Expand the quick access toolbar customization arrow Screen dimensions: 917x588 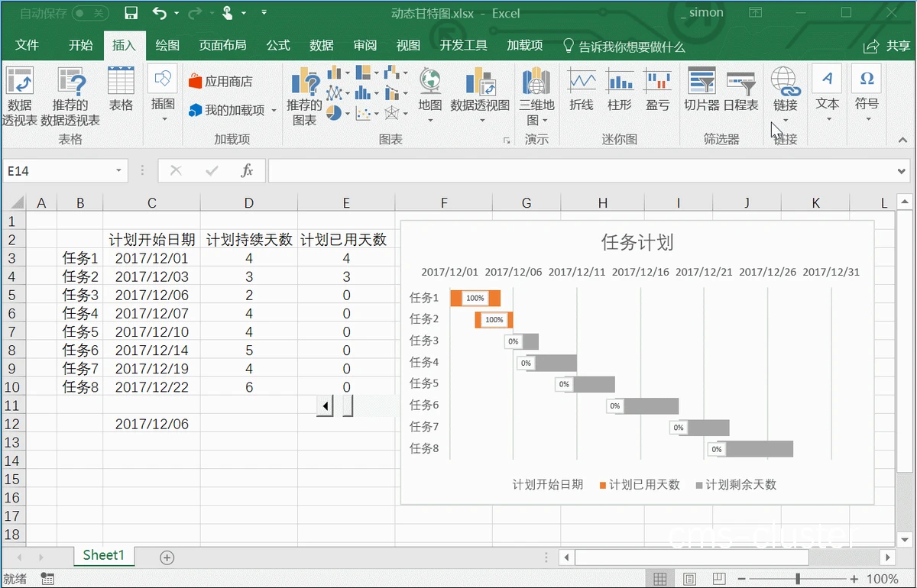coord(264,13)
